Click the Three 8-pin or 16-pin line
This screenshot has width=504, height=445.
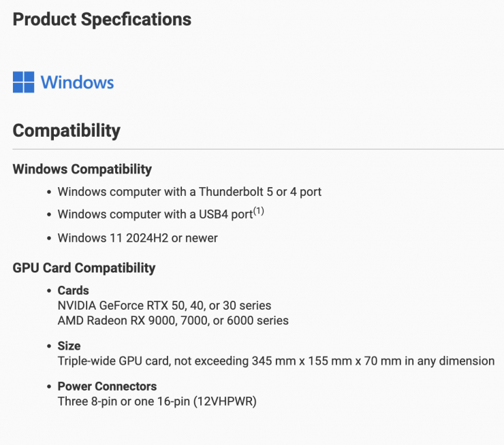[157, 401]
